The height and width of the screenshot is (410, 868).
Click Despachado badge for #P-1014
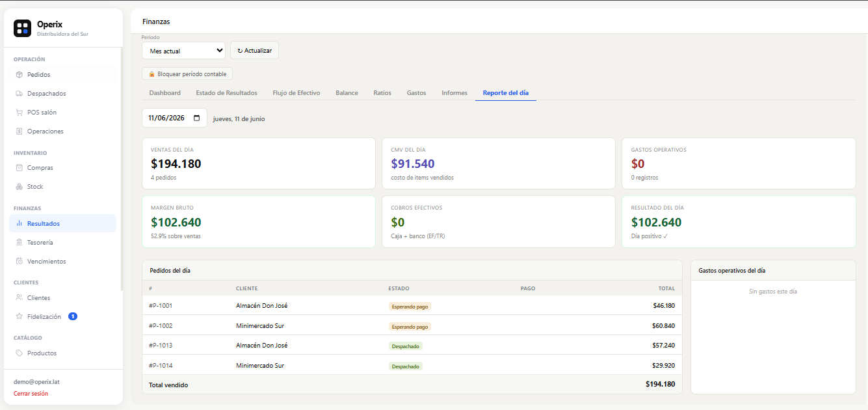coord(406,366)
